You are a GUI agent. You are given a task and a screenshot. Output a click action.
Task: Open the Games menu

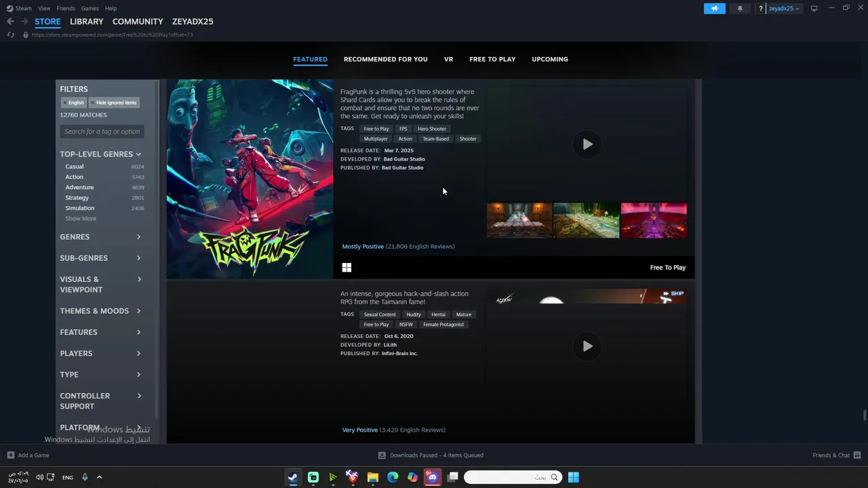point(90,8)
